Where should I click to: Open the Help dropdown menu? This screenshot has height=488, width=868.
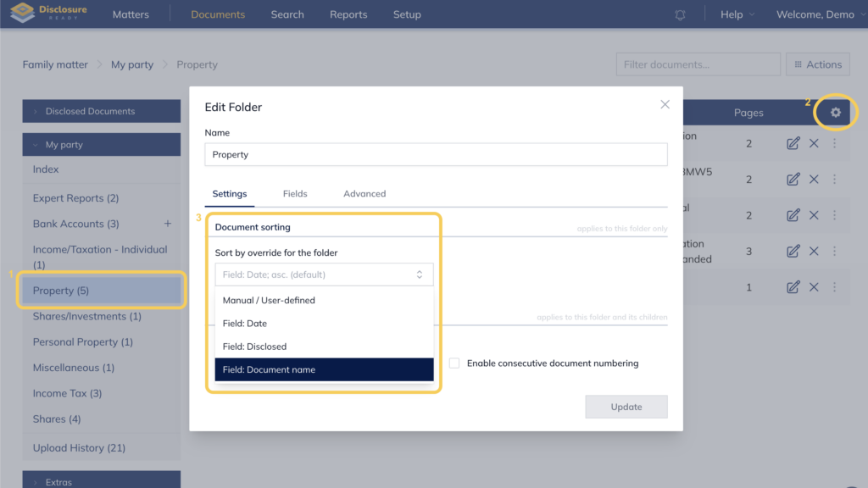(x=737, y=14)
